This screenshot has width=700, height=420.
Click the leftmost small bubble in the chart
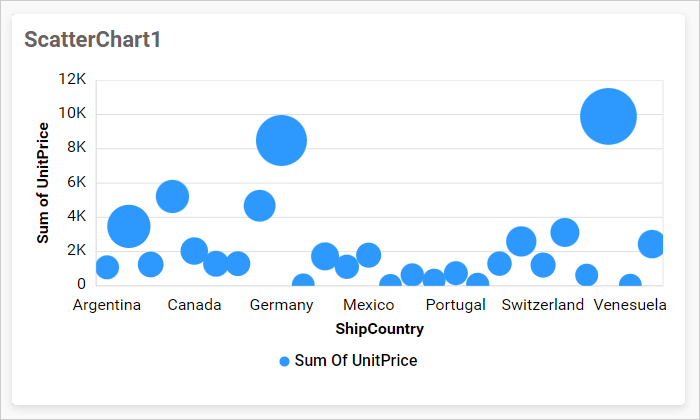[x=107, y=267]
